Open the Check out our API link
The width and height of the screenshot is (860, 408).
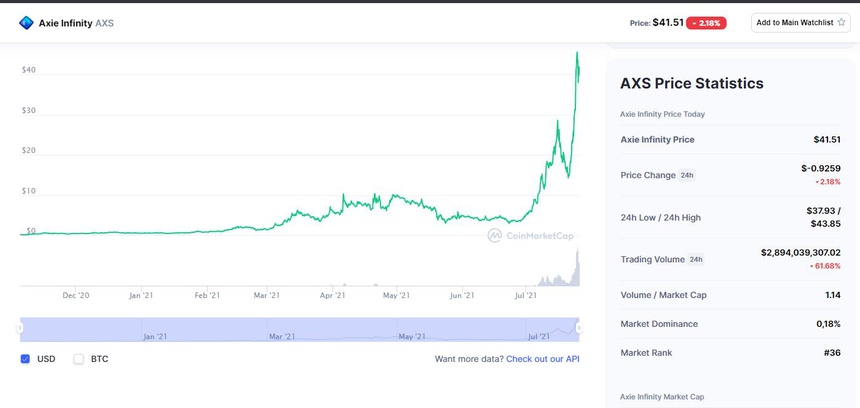(x=542, y=358)
